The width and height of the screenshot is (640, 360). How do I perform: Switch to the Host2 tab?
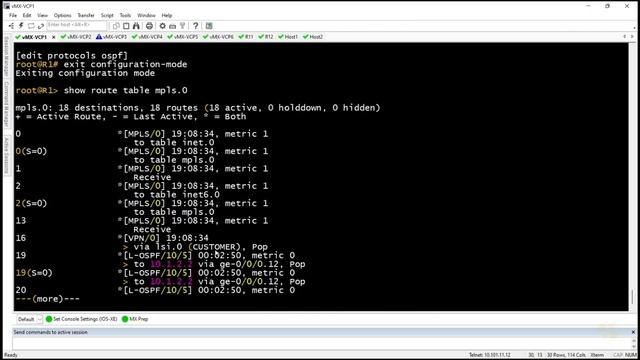pyautogui.click(x=313, y=37)
